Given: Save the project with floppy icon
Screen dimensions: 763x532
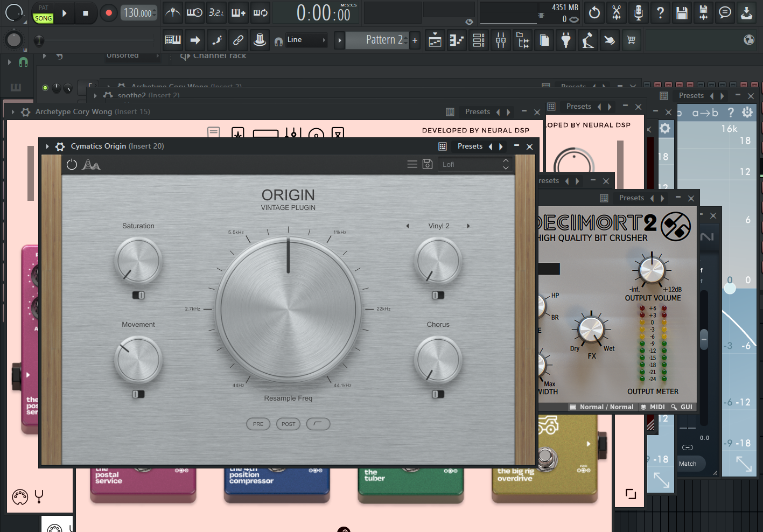Looking at the screenshot, I should click(682, 12).
